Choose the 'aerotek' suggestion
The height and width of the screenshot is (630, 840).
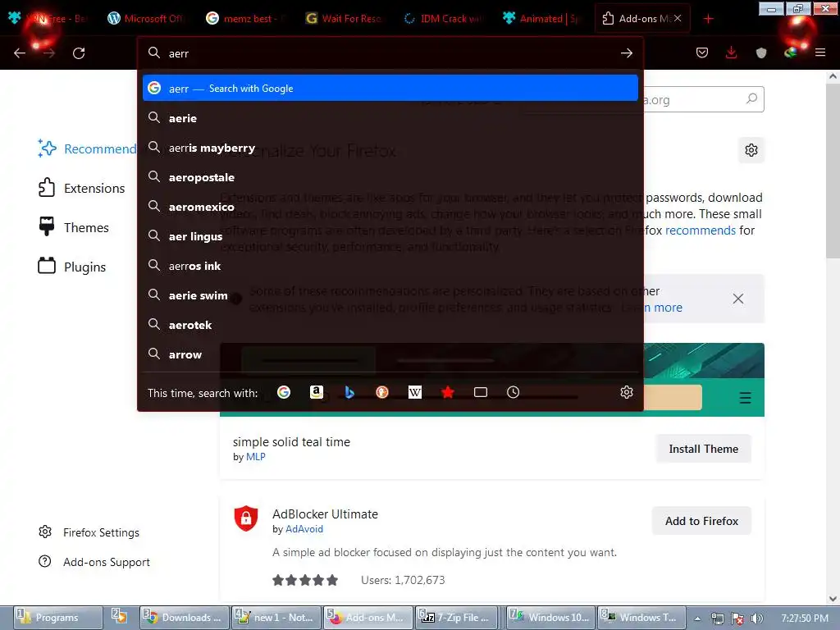point(390,324)
